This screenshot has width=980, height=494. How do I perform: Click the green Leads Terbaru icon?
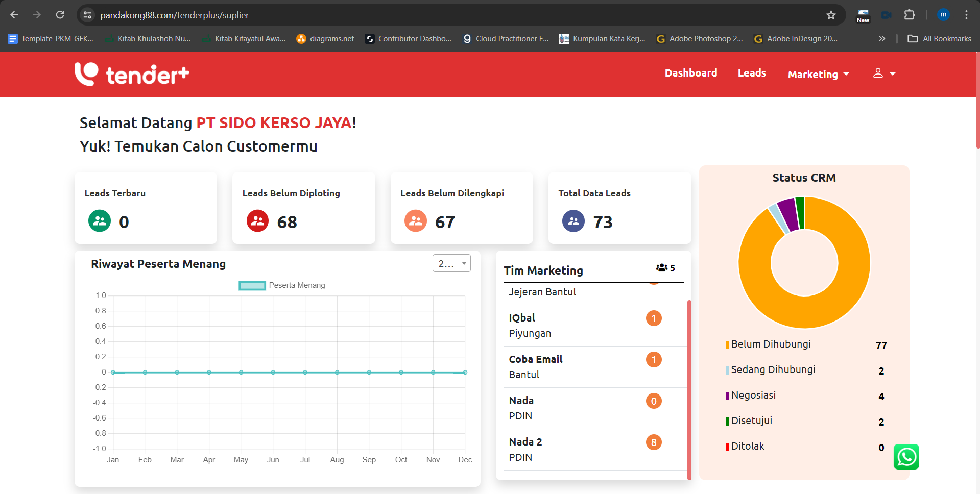point(100,221)
